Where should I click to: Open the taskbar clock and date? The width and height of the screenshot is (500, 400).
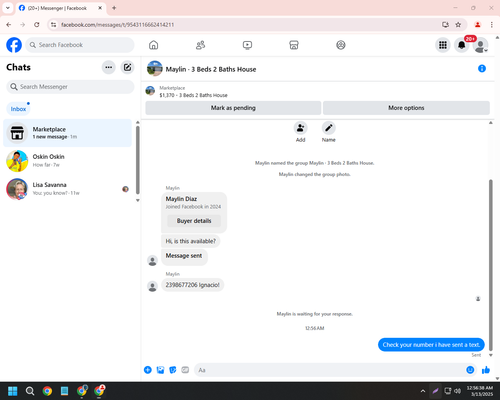coord(479,391)
